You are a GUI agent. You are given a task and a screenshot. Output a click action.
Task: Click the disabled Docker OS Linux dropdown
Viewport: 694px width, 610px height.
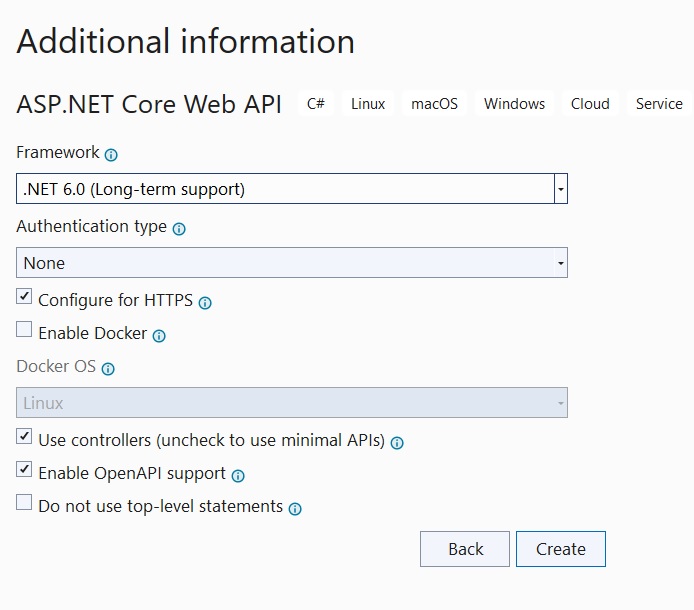coord(292,403)
